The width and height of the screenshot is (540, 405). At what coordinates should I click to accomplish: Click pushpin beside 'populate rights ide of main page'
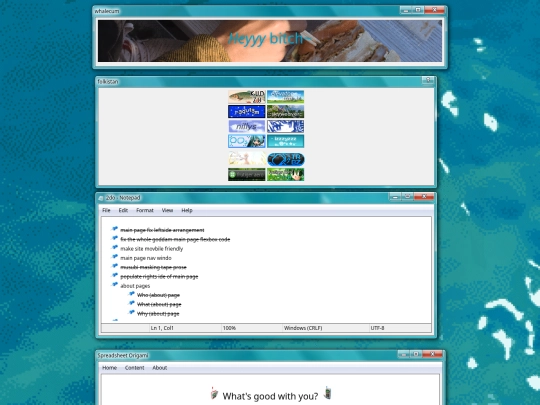click(115, 276)
